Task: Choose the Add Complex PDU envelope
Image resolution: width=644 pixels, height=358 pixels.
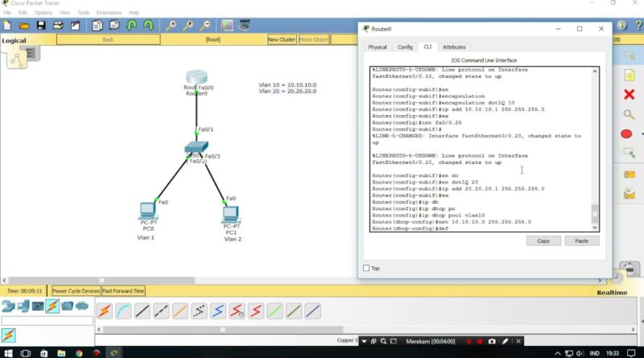Action: [x=630, y=193]
